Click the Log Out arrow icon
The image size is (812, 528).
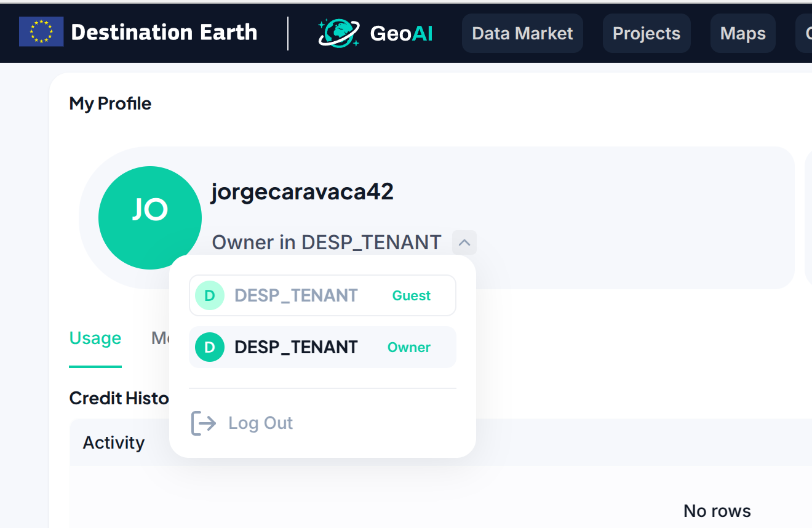[203, 423]
